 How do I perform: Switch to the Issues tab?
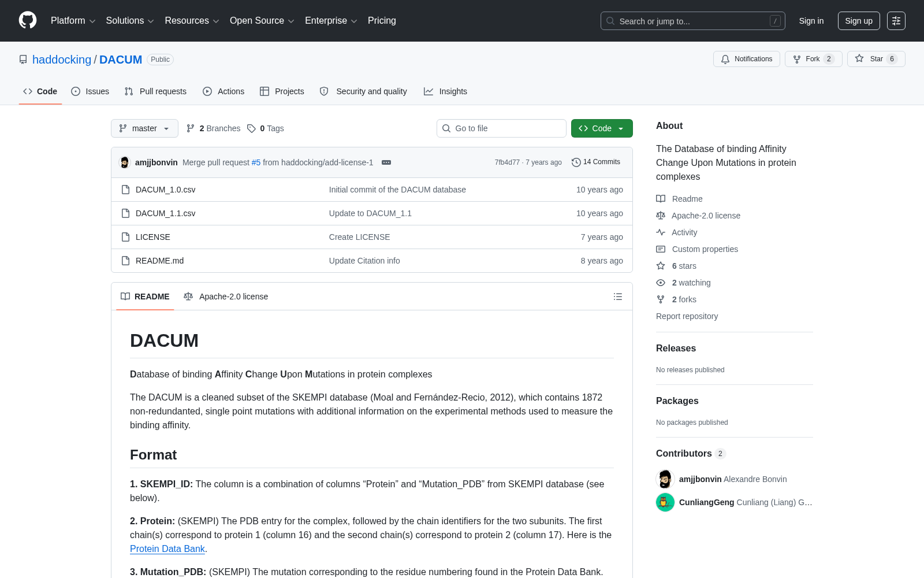(x=90, y=91)
